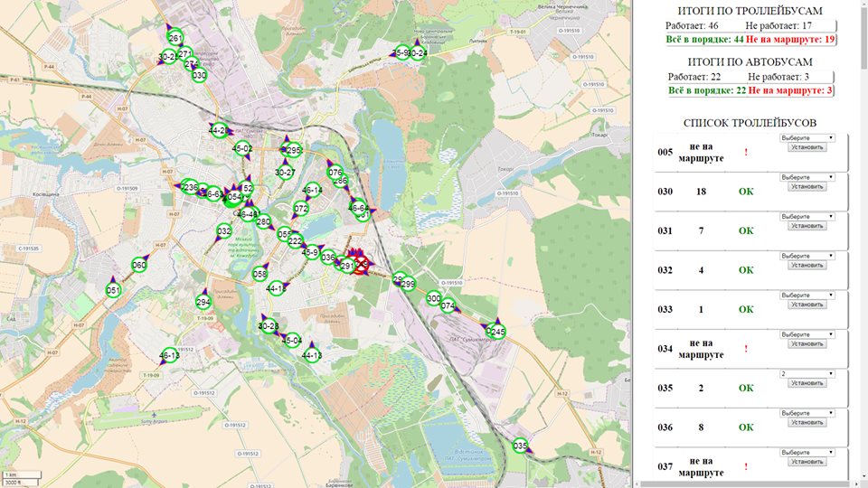Click vehicle marker 245

[497, 332]
